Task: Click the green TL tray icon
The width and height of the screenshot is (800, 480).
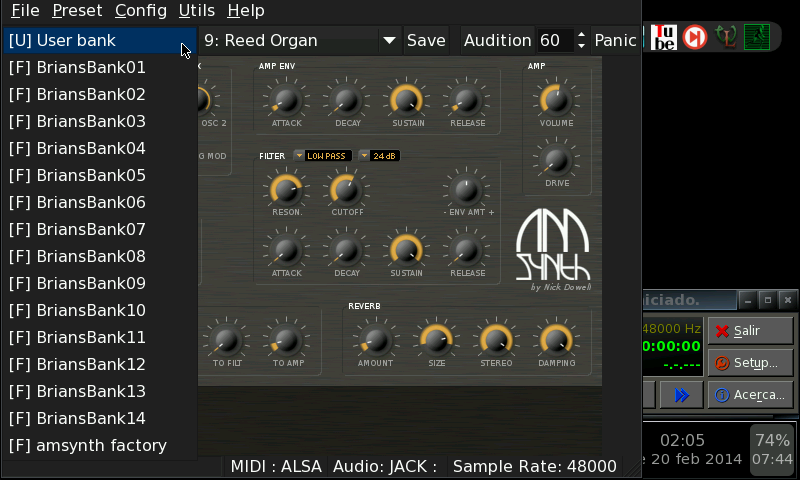Action: [x=726, y=37]
